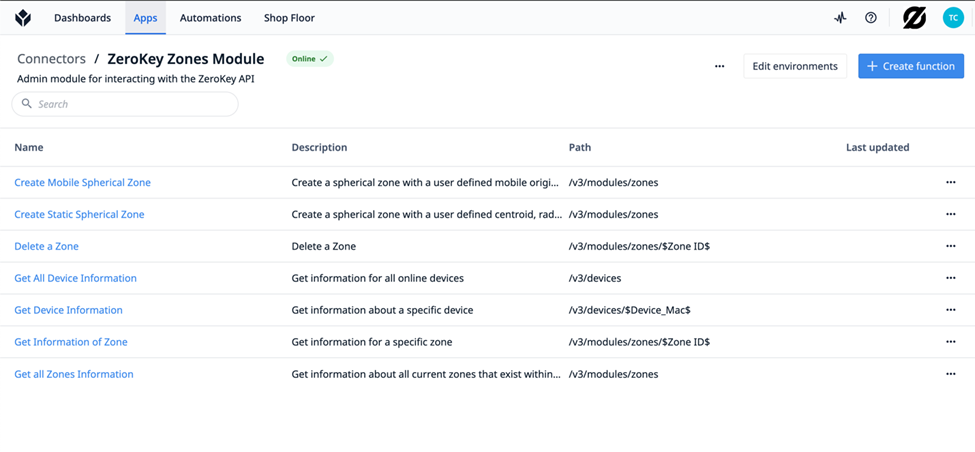This screenshot has width=975, height=452.
Task: Open Get Information of Zone function
Action: coord(71,341)
